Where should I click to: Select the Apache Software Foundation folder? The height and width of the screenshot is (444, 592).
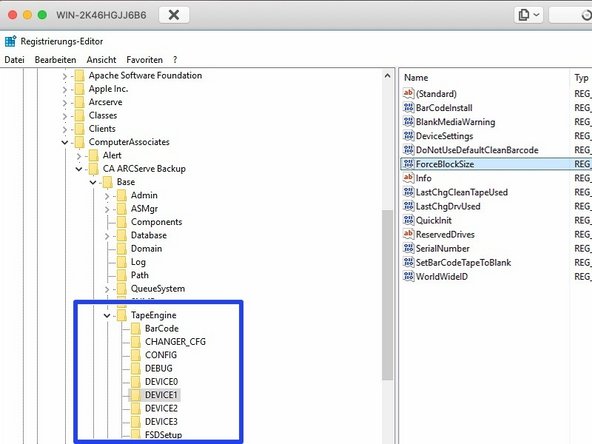tap(145, 76)
